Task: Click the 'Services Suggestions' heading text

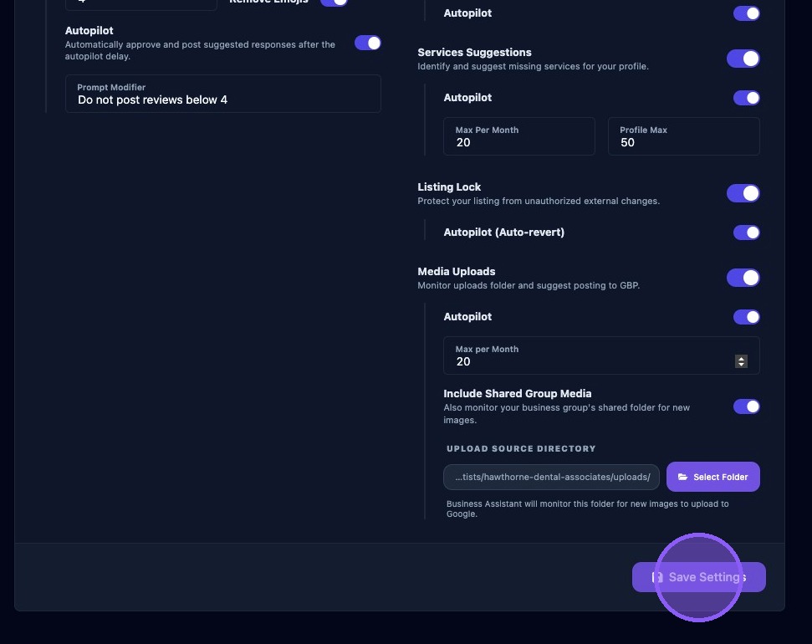Action: pos(474,53)
